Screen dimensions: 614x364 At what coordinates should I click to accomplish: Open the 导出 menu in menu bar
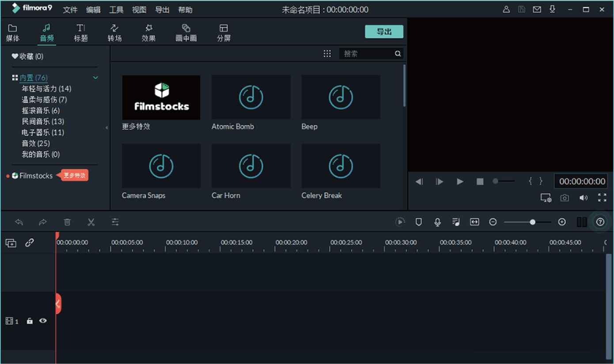pyautogui.click(x=162, y=10)
